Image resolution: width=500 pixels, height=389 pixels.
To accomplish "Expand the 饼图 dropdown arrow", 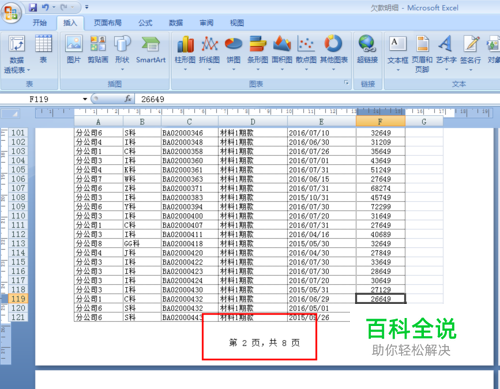I will point(233,69).
